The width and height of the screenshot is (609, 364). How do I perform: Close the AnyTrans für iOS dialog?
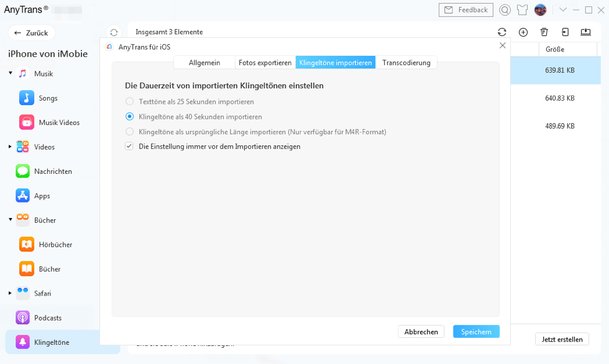tap(503, 45)
